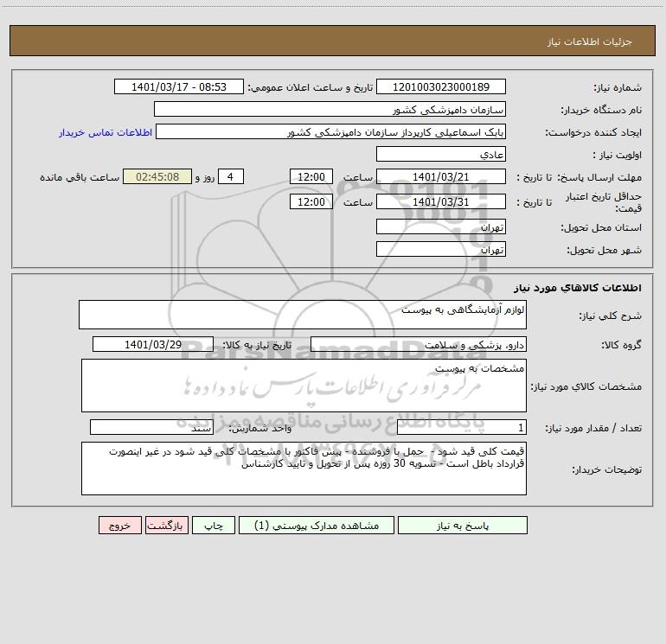Viewport: 666px width, 644px height.
Task: Click the delivery city field تهران
Action: coord(441,249)
